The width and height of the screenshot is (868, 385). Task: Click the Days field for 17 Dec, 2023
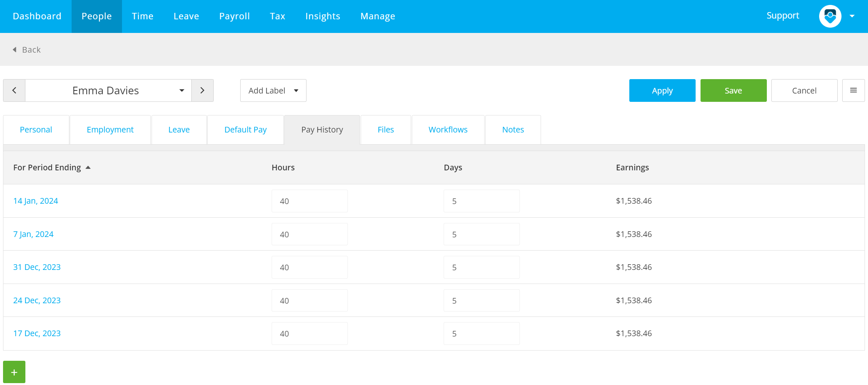coord(482,334)
